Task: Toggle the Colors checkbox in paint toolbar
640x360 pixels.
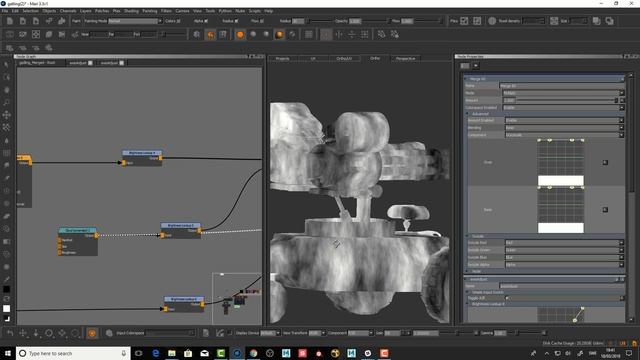Action: click(178, 21)
